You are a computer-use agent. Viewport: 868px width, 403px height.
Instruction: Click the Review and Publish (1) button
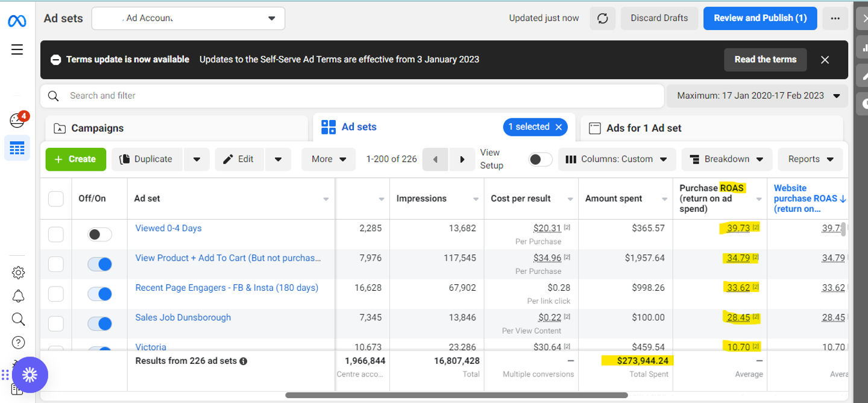(759, 18)
